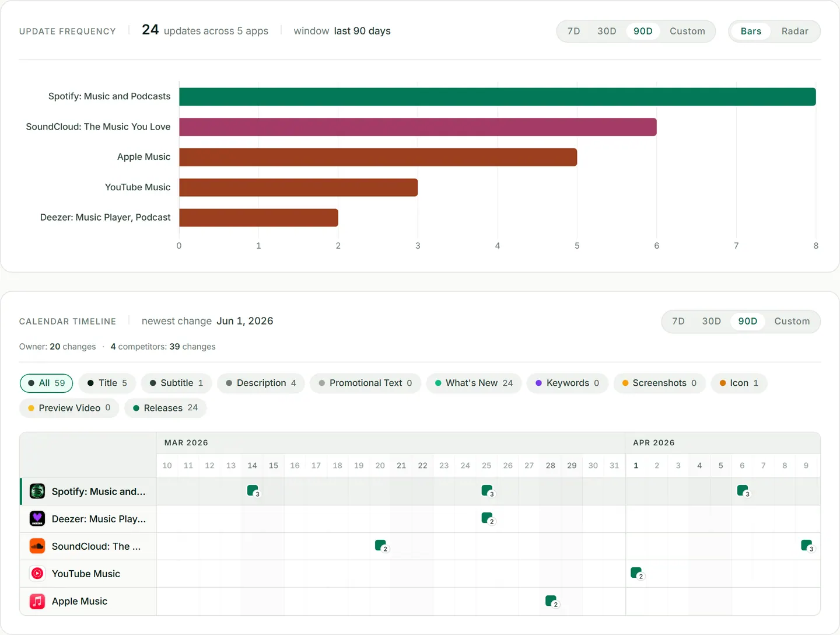Filter timeline by Keywords changes
The width and height of the screenshot is (840, 635).
(x=567, y=383)
